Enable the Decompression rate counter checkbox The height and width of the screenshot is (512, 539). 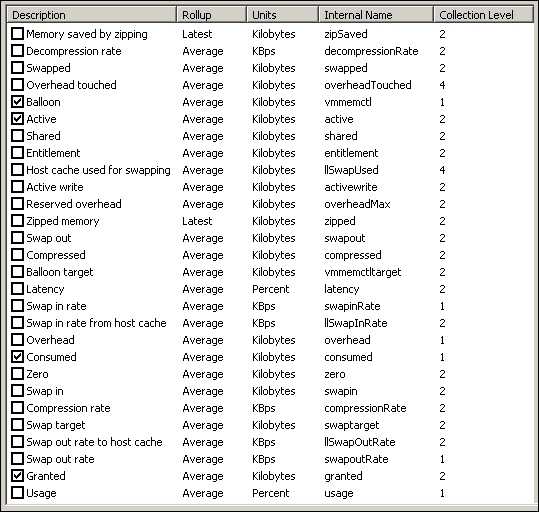[x=17, y=51]
